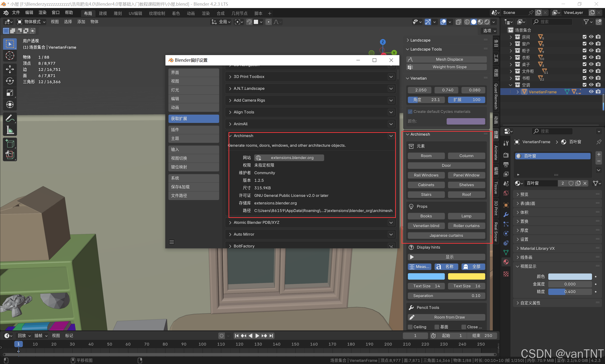The height and width of the screenshot is (364, 605).
Task: Click the 3D Cursor tool icon
Action: coord(10,56)
